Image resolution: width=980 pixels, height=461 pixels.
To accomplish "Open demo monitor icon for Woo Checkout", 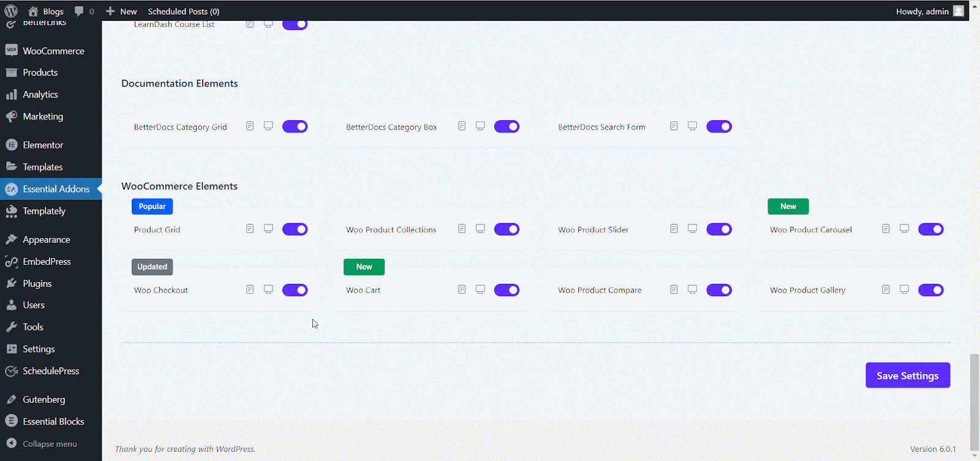I will (268, 289).
